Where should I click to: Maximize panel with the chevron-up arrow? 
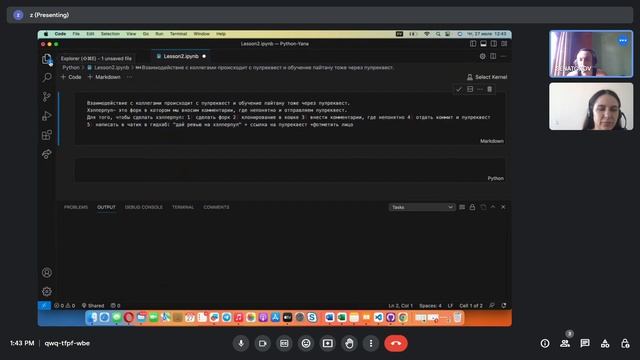click(493, 207)
